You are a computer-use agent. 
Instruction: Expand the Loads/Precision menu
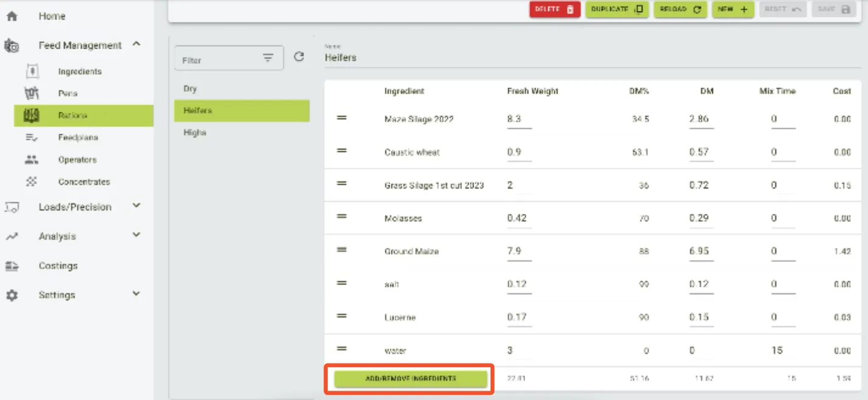click(136, 206)
